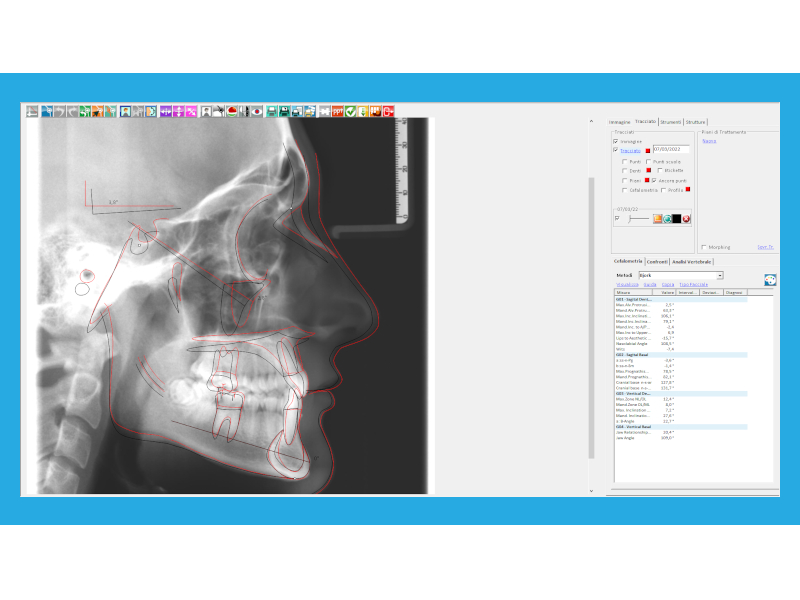Click the redo arrow toolbar icon
The width and height of the screenshot is (800, 600).
72,111
